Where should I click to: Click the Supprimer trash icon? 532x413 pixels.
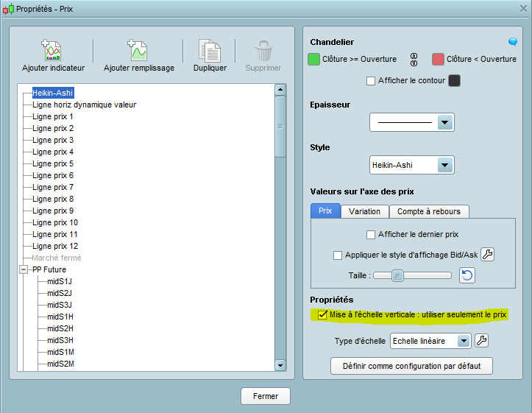pos(263,51)
